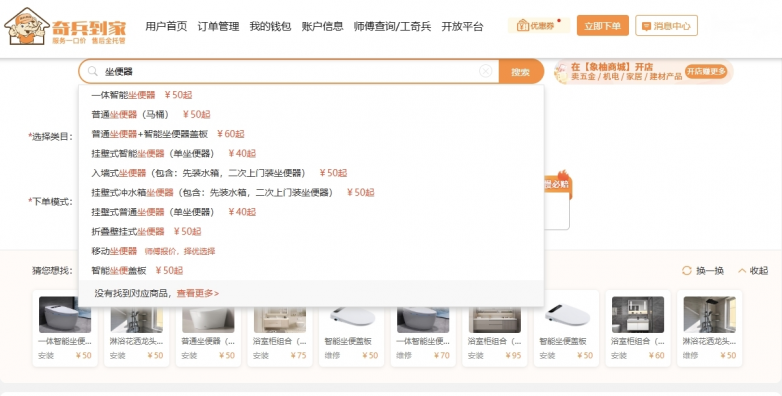Open 师傅查询/工奇兵 menu item
The width and height of the screenshot is (782, 396).
392,26
